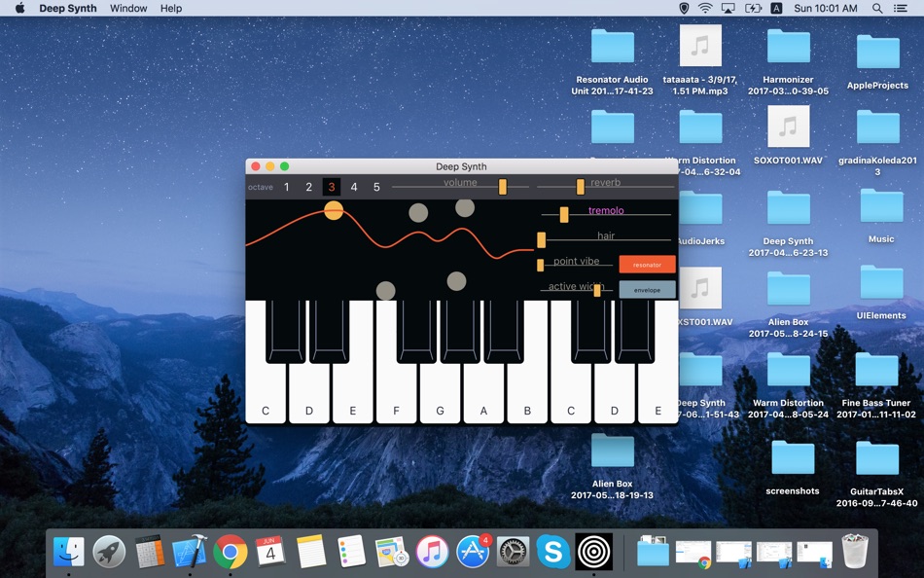The width and height of the screenshot is (924, 578).
Task: Toggle the gray envelope button
Action: (x=647, y=290)
